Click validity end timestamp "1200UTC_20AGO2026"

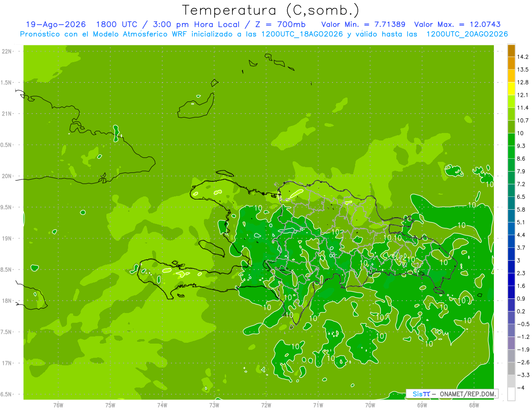(x=467, y=34)
